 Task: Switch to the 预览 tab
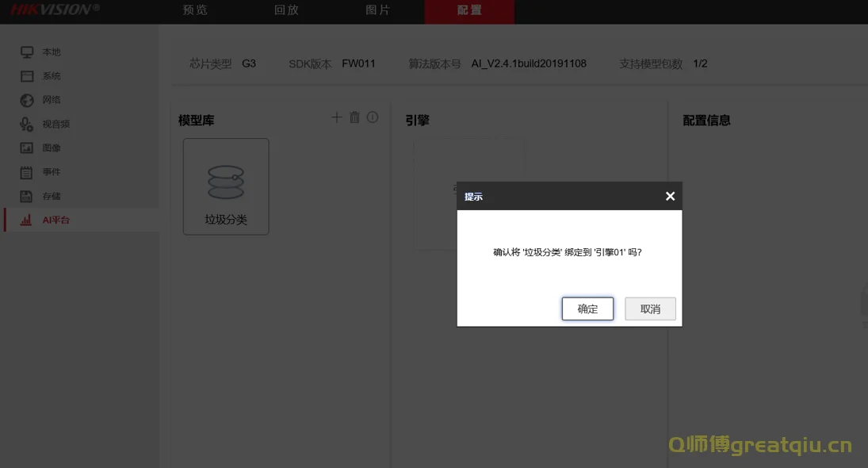tap(195, 10)
